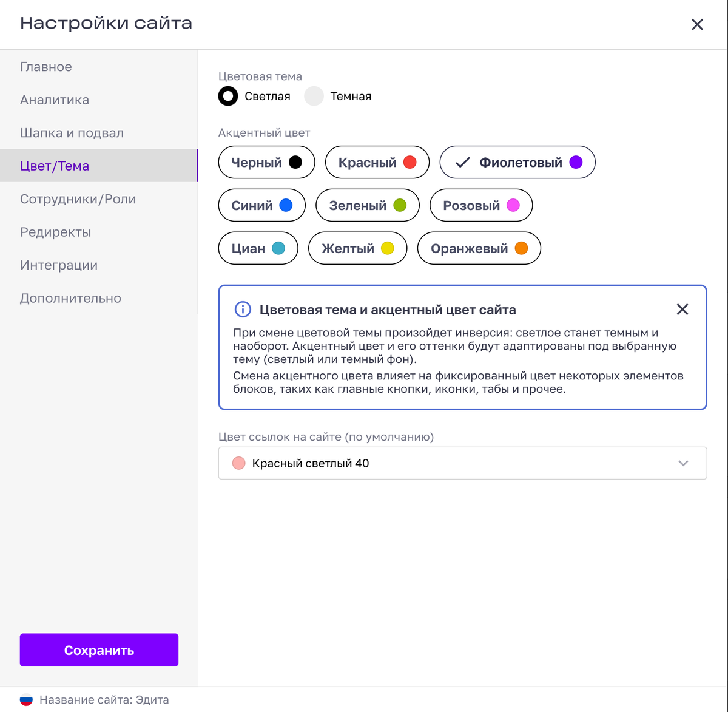728x712 pixels.
Task: Click the pink swatch in link color field
Action: tap(239, 463)
